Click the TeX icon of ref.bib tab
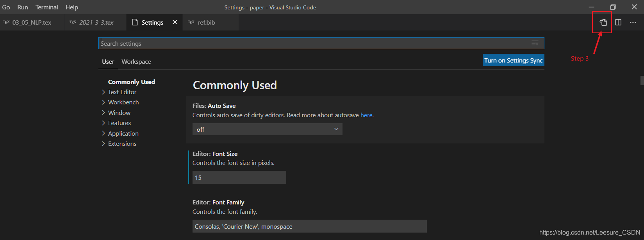 191,22
